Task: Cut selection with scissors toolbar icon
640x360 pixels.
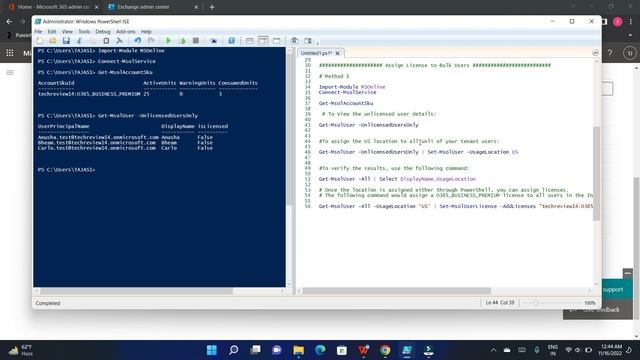Action: (x=80, y=41)
